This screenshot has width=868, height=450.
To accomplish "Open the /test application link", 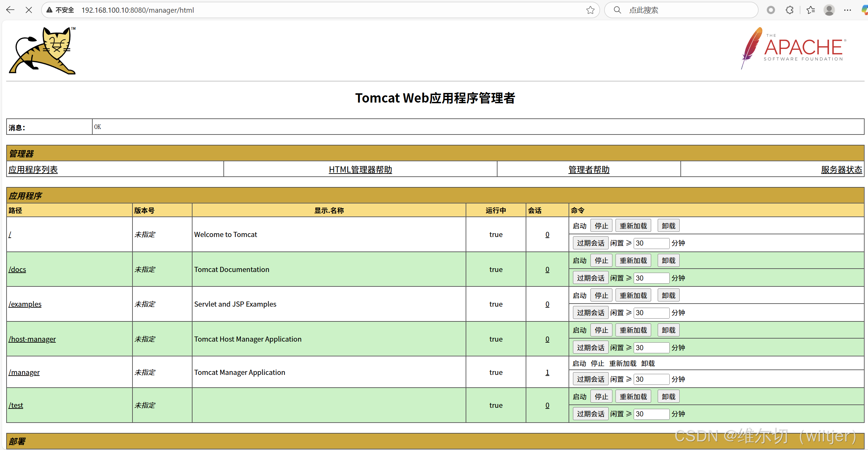I will pos(16,405).
